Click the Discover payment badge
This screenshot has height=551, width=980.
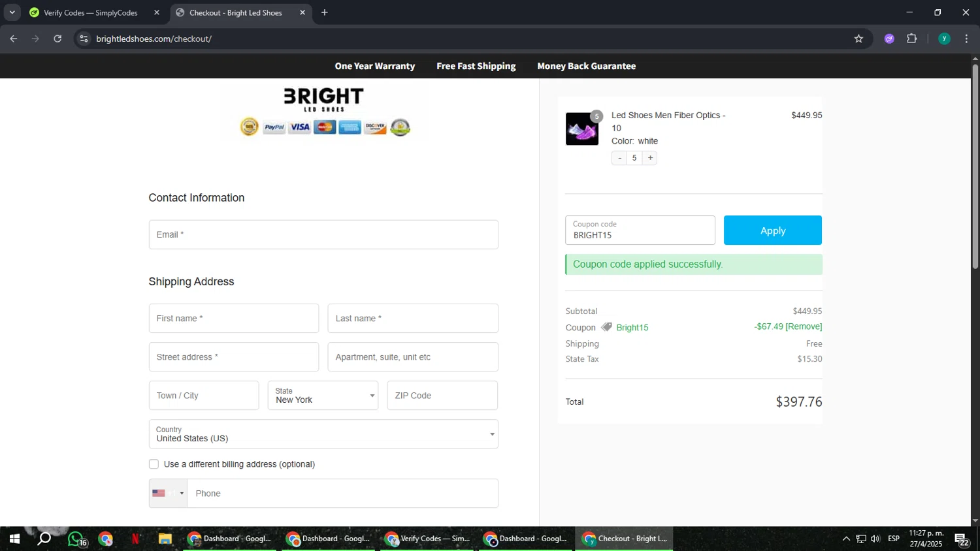(375, 127)
